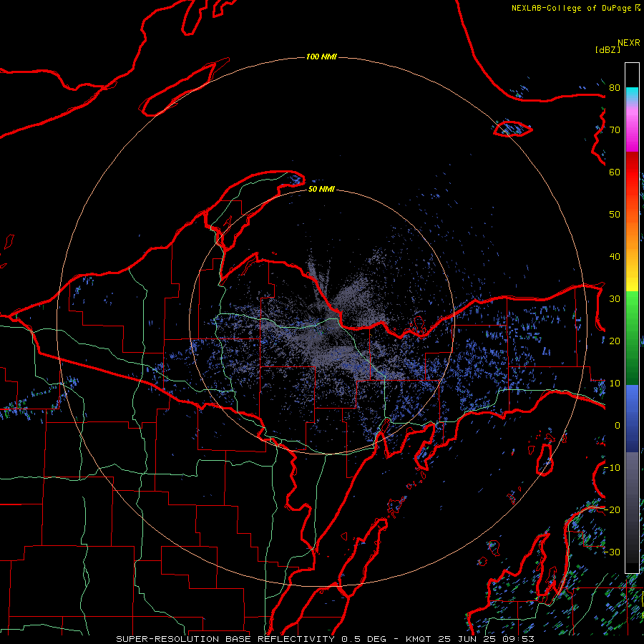Click the 0 value on dBZ scale

coord(618,426)
